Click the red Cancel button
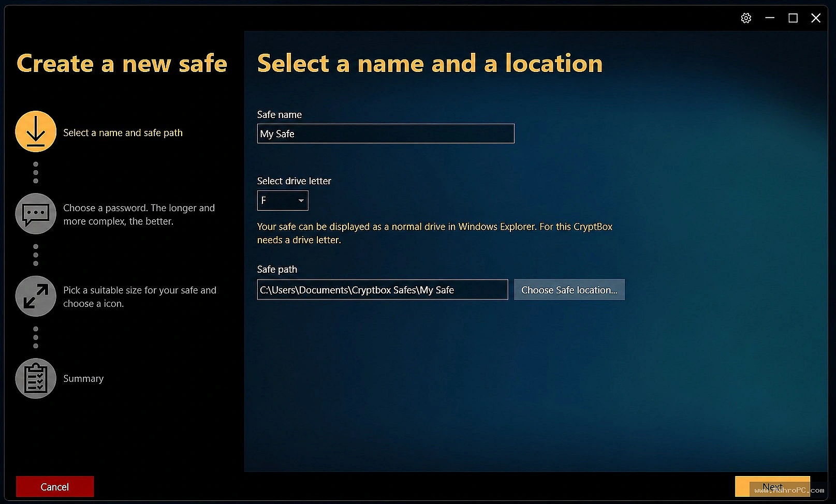 (55, 486)
